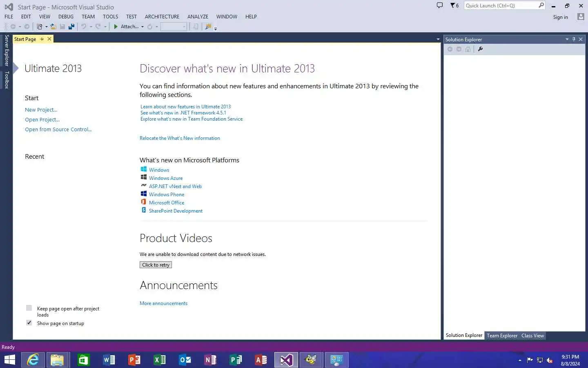
Task: Start debugging with green Attach play button
Action: coord(116,27)
